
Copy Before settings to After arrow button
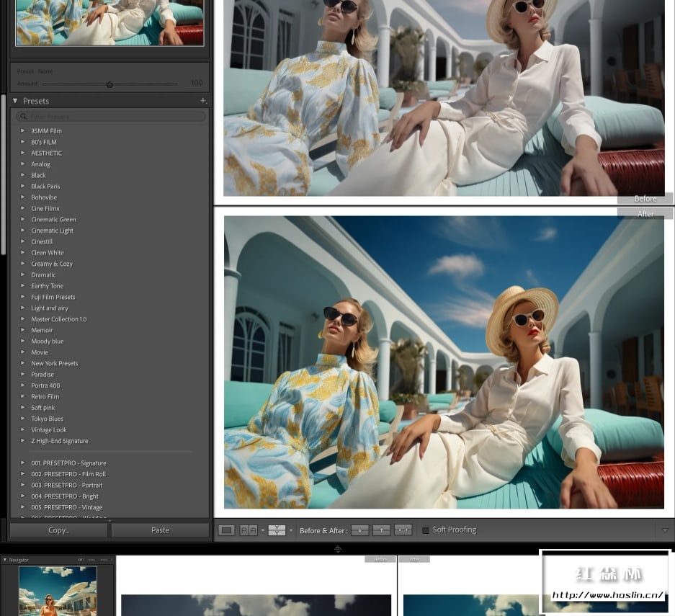pos(360,530)
